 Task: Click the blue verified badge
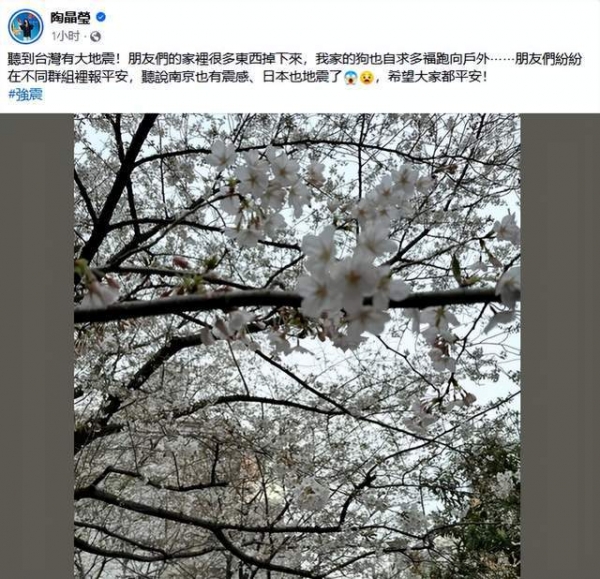pos(101,17)
